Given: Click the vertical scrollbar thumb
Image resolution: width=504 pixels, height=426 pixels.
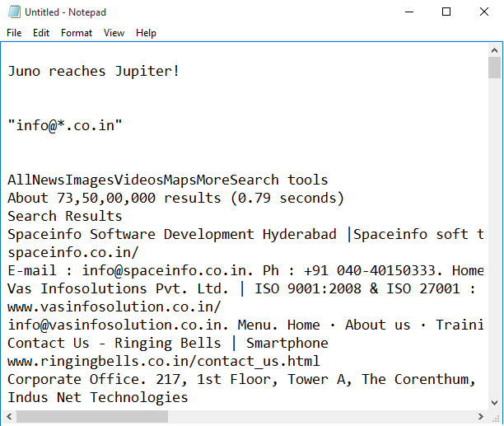Looking at the screenshot, I should coord(494,68).
